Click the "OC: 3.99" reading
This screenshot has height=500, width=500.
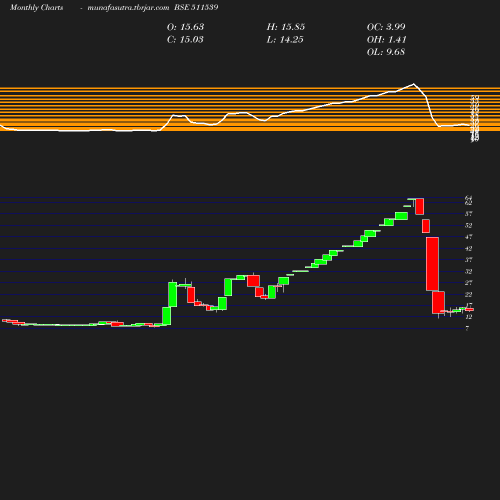pos(386,27)
